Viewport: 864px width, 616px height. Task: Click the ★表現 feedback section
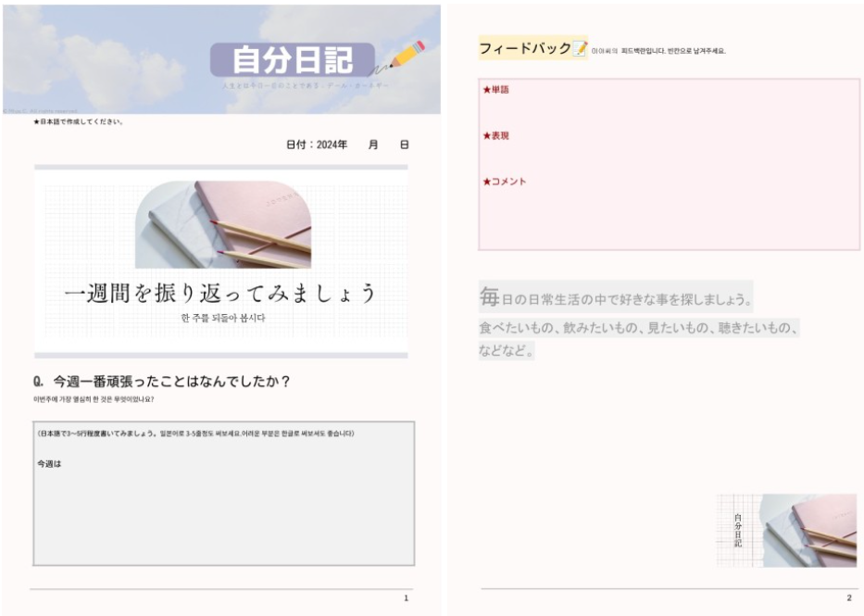pos(496,136)
